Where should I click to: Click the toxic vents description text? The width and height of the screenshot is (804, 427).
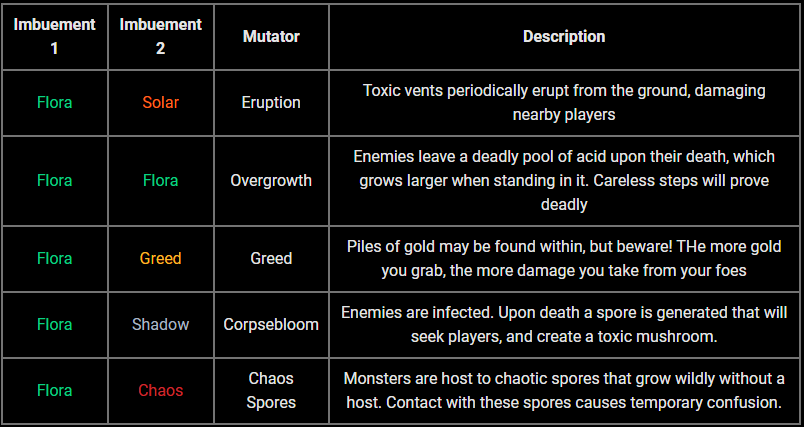(564, 102)
